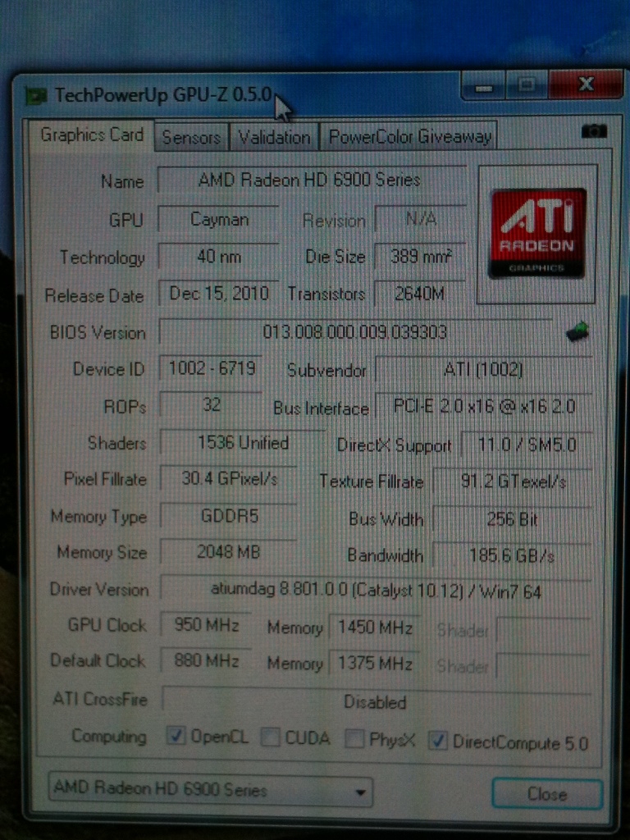Image resolution: width=630 pixels, height=840 pixels.
Task: Click the Driver Version label
Action: [x=99, y=589]
